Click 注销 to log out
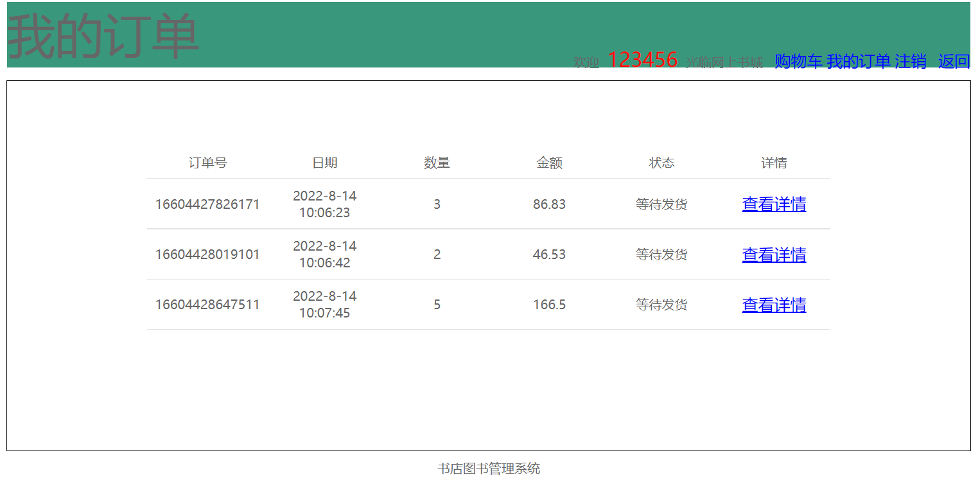The height and width of the screenshot is (500, 980). click(x=911, y=62)
